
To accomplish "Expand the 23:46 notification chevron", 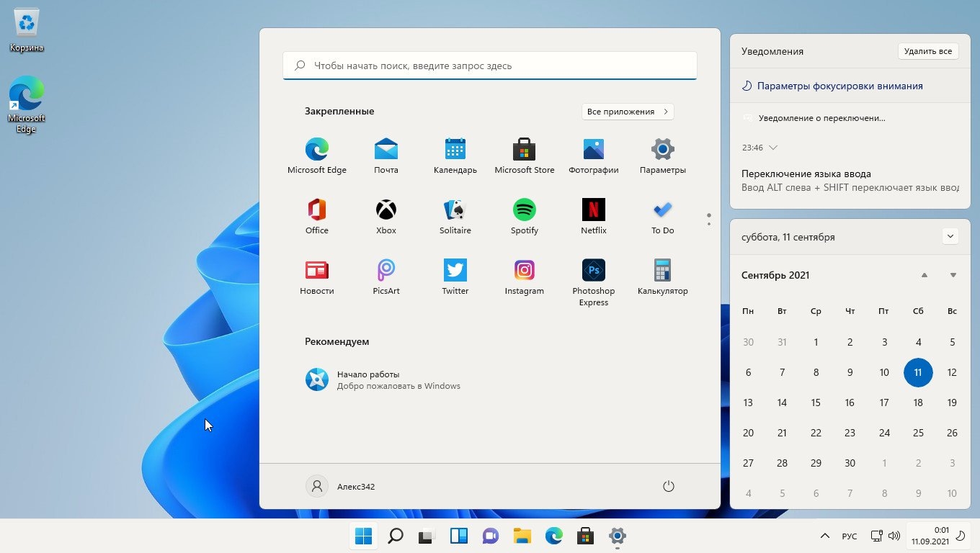I will [x=773, y=148].
